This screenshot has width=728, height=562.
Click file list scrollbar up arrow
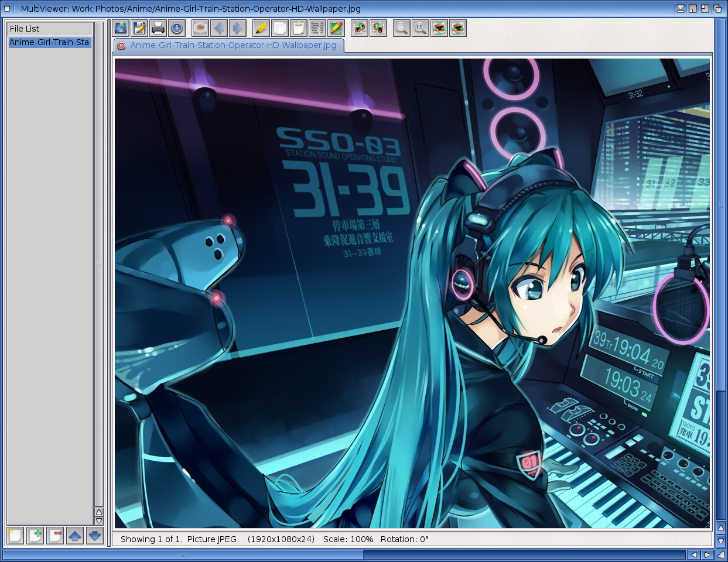(99, 512)
